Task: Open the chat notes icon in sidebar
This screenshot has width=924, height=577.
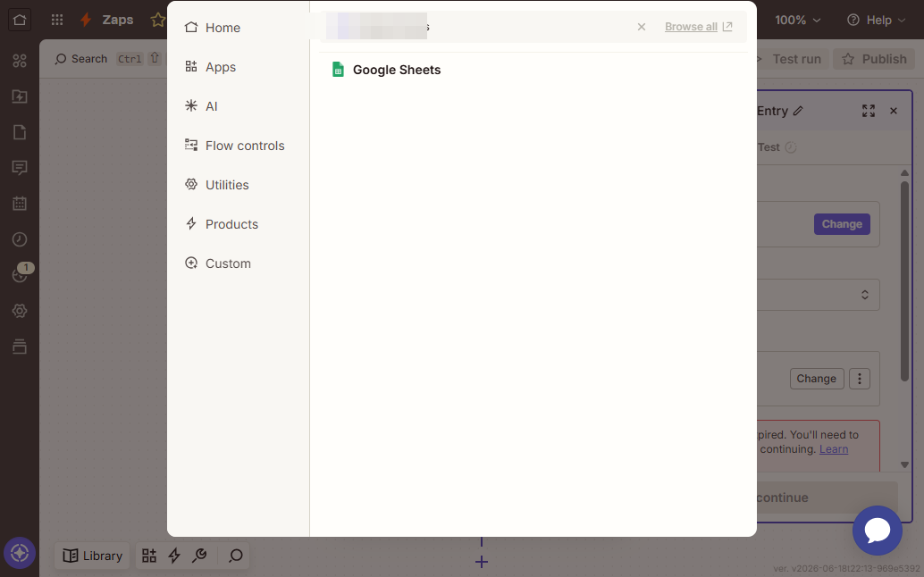Action: click(x=20, y=169)
